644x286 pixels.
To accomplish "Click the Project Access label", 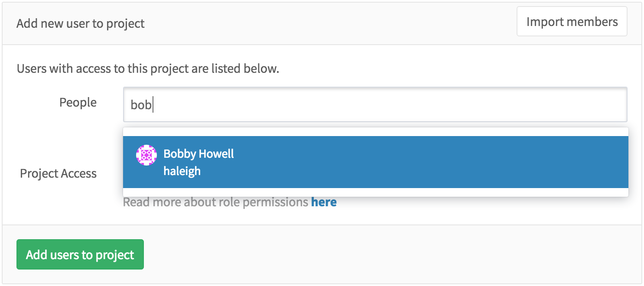I will (59, 174).
